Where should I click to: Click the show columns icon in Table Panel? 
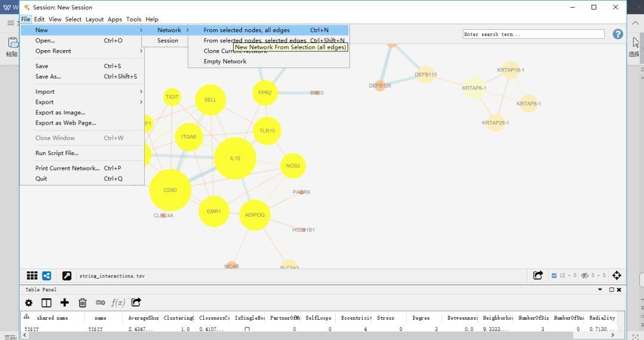(47, 302)
